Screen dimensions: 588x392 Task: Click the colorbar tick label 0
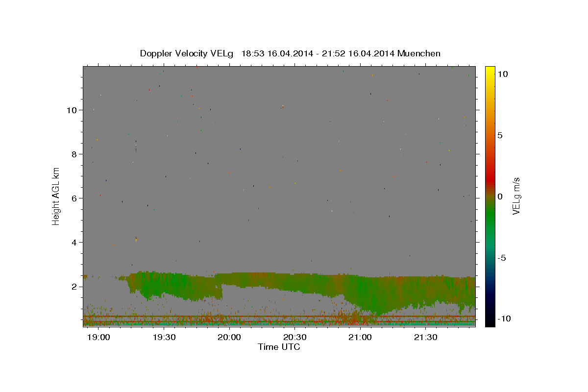point(500,196)
